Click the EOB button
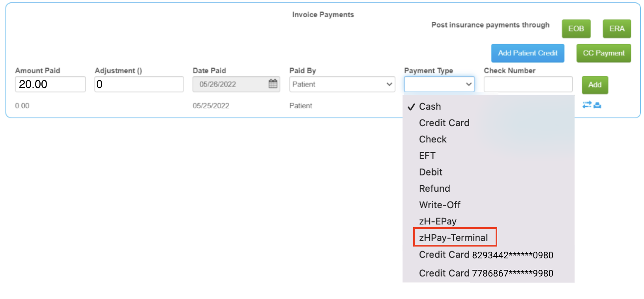 coord(576,29)
